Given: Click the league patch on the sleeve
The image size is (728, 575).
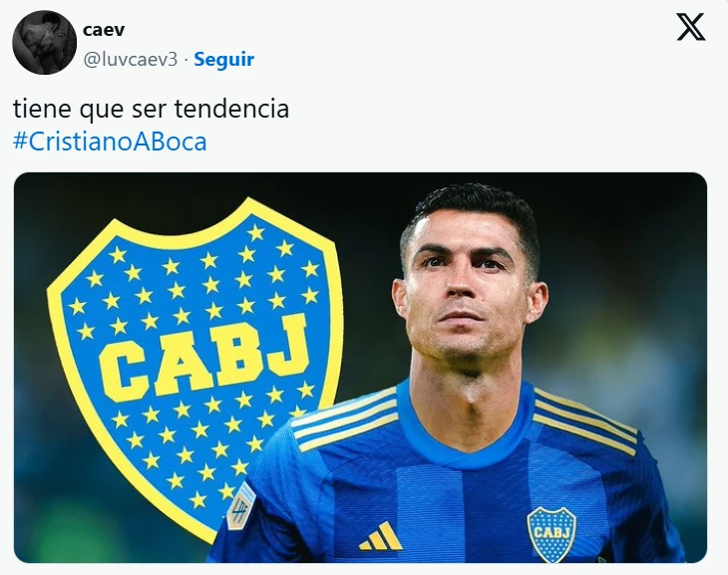Looking at the screenshot, I should pyautogui.click(x=241, y=506).
